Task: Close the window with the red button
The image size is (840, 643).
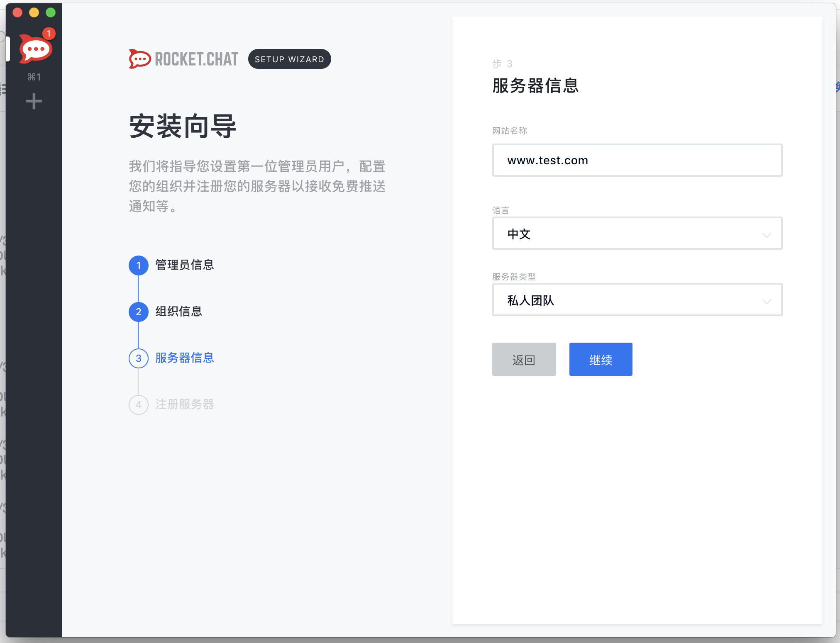Action: coord(17,12)
